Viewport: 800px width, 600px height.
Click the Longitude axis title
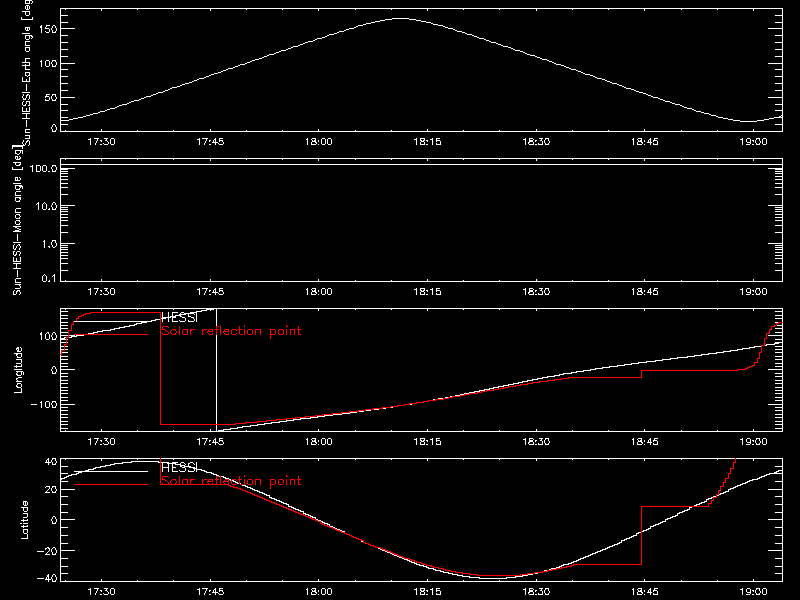click(18, 370)
